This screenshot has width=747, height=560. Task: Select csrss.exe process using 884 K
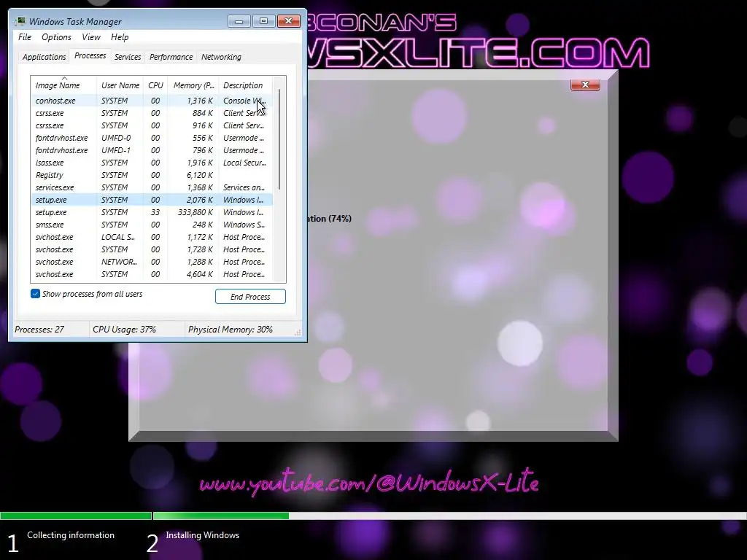click(152, 113)
